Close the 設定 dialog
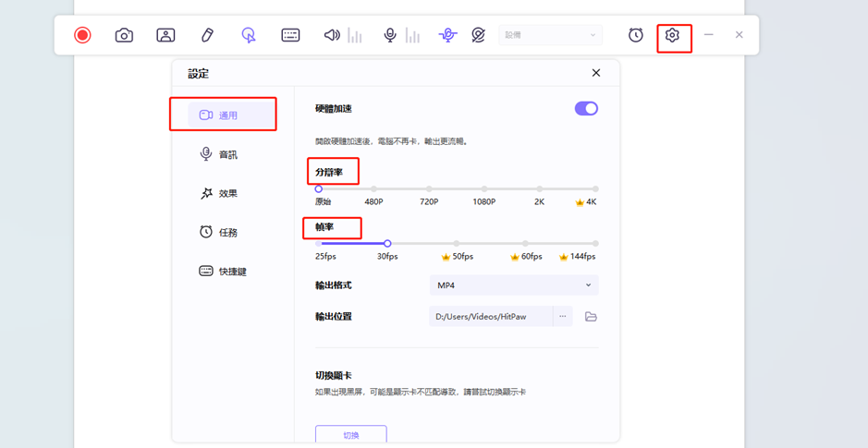 coord(596,73)
